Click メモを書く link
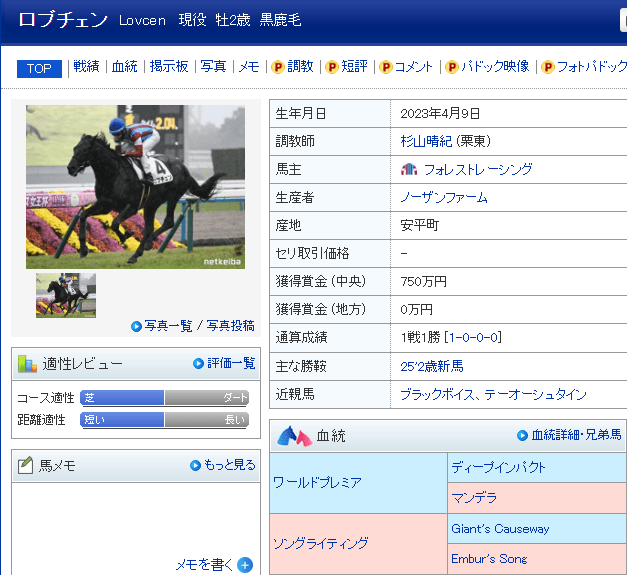 (x=204, y=565)
